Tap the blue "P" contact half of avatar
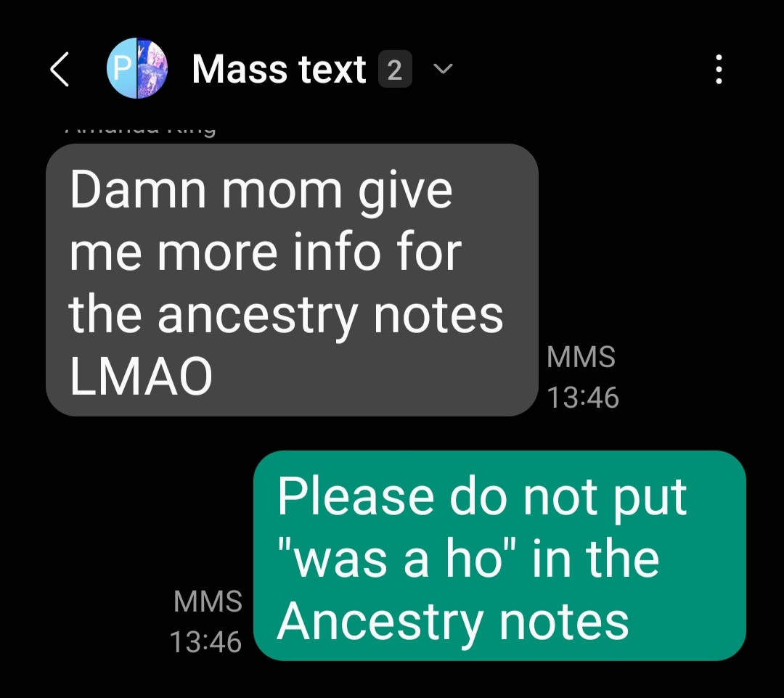This screenshot has height=698, width=784. (121, 68)
